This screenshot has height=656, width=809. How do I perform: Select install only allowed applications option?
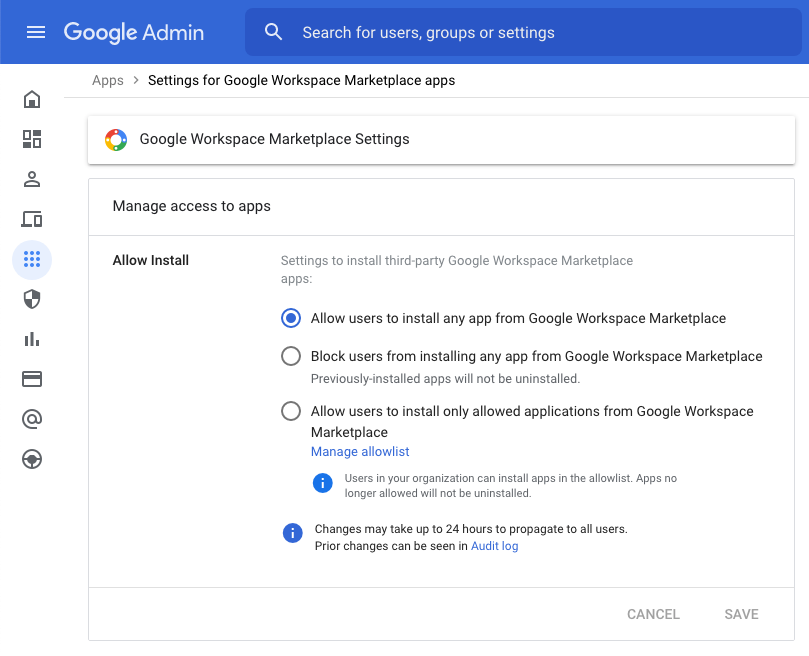[x=291, y=411]
